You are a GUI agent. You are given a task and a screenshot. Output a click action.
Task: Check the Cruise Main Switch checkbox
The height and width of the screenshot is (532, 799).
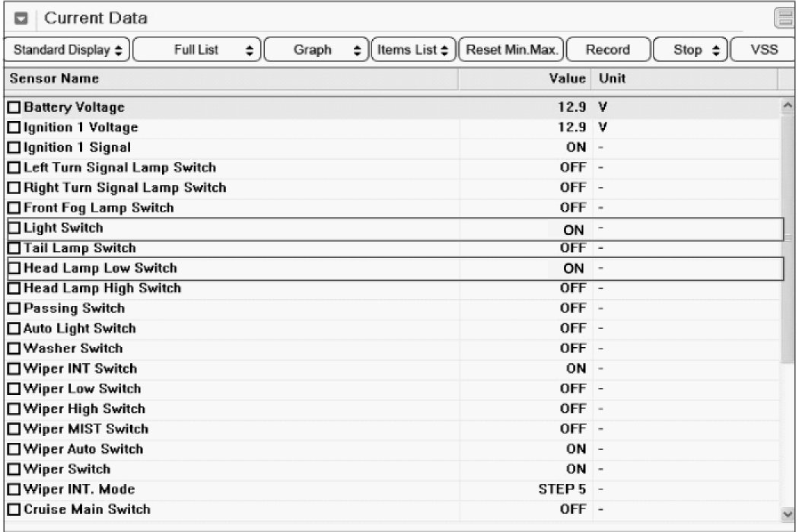click(x=14, y=509)
